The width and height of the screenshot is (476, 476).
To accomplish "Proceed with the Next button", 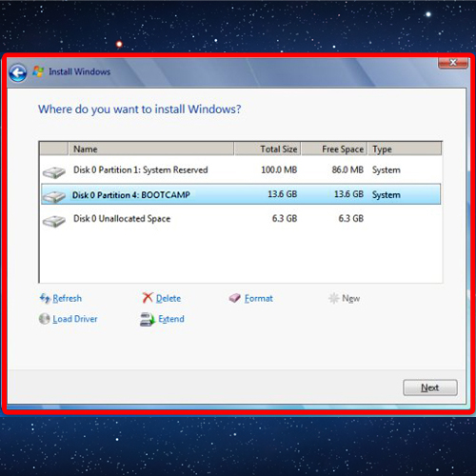I will [x=430, y=387].
